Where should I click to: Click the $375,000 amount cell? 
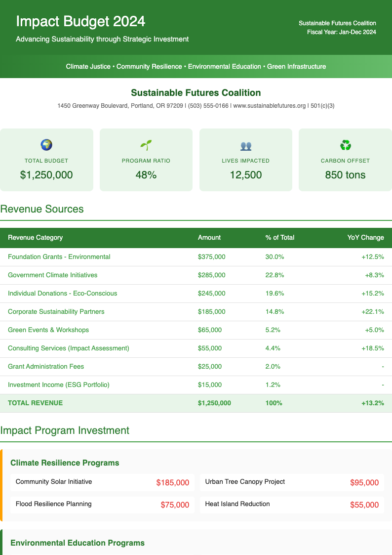(211, 257)
